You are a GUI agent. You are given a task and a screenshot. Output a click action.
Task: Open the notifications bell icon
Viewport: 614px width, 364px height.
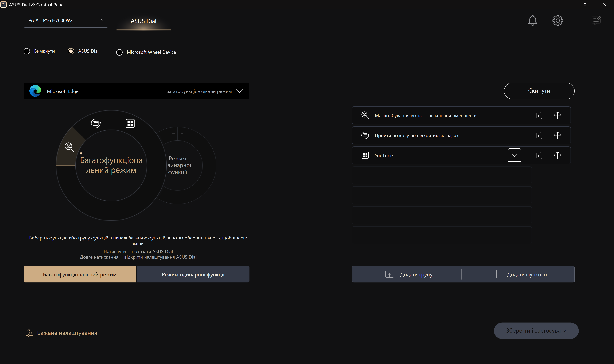pyautogui.click(x=532, y=20)
